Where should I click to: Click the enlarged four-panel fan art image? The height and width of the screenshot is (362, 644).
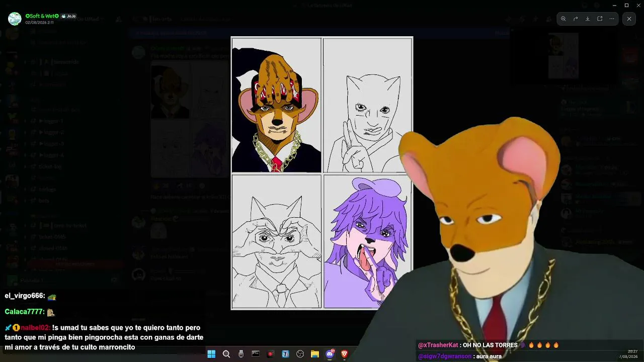[x=322, y=173]
